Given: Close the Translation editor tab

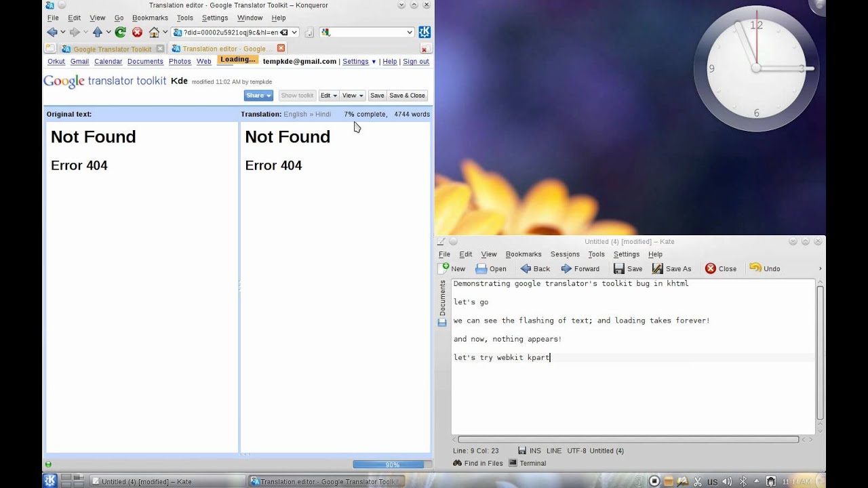Looking at the screenshot, I should 281,48.
